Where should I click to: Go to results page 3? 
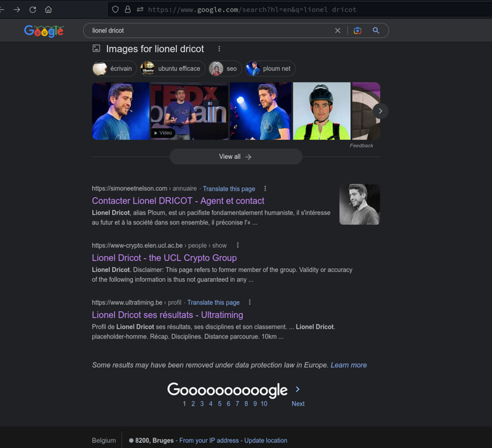[202, 404]
